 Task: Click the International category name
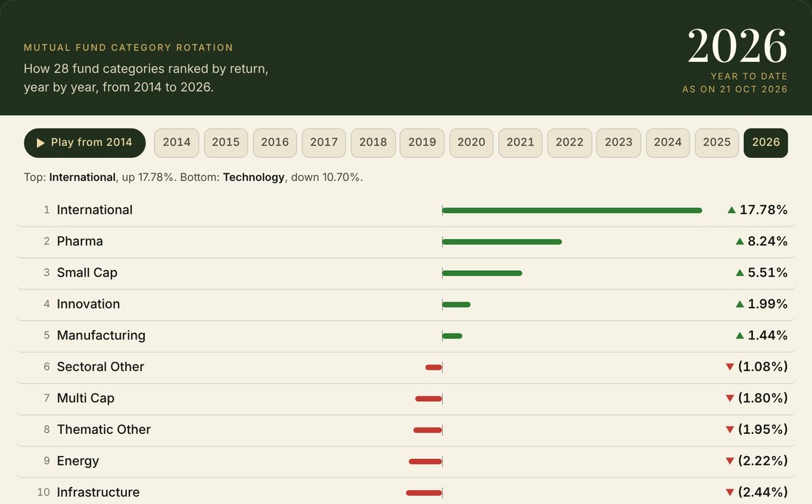pos(94,210)
